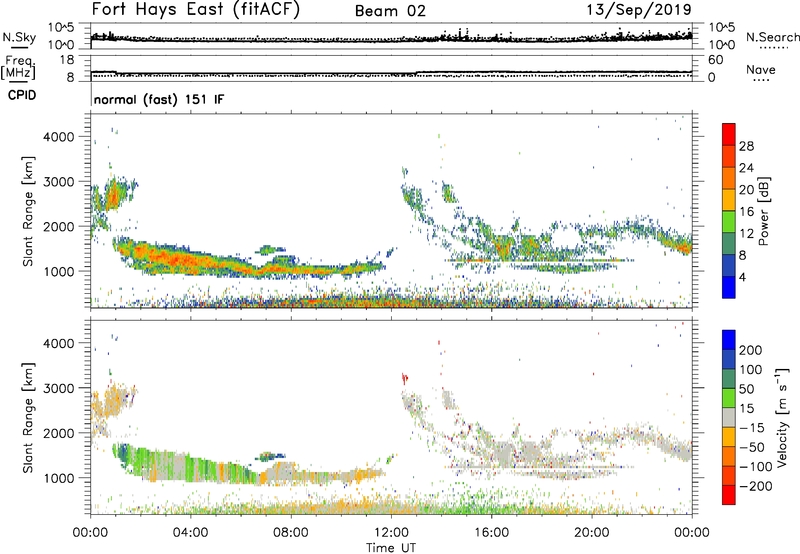Click the 'N.Sky' legend label
Viewport: 800px width, 554px height.
[19, 37]
